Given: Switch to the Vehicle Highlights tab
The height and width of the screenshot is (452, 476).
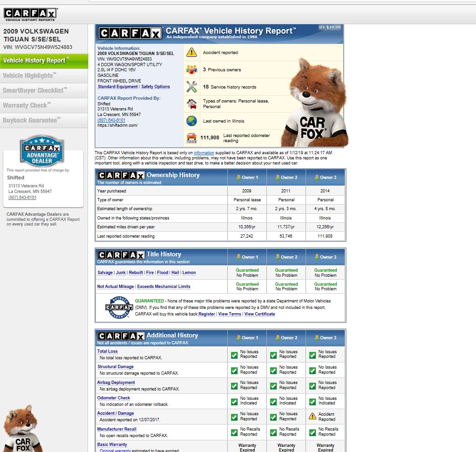Looking at the screenshot, I should pos(44,75).
